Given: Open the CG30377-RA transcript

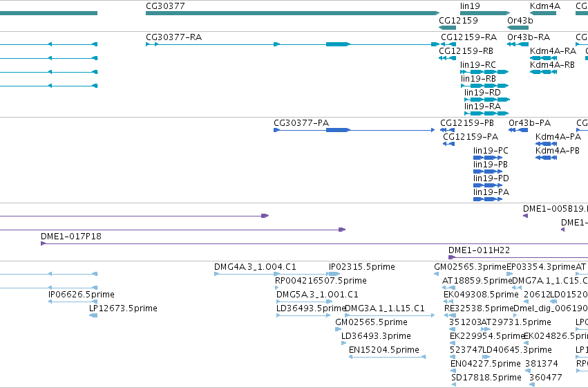Looking at the screenshot, I should [x=292, y=44].
